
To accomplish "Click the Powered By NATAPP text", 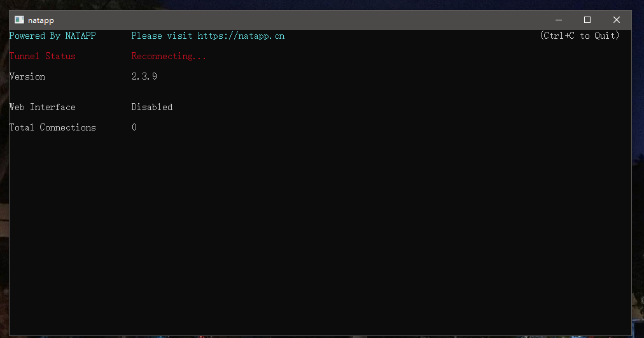I will click(x=52, y=36).
